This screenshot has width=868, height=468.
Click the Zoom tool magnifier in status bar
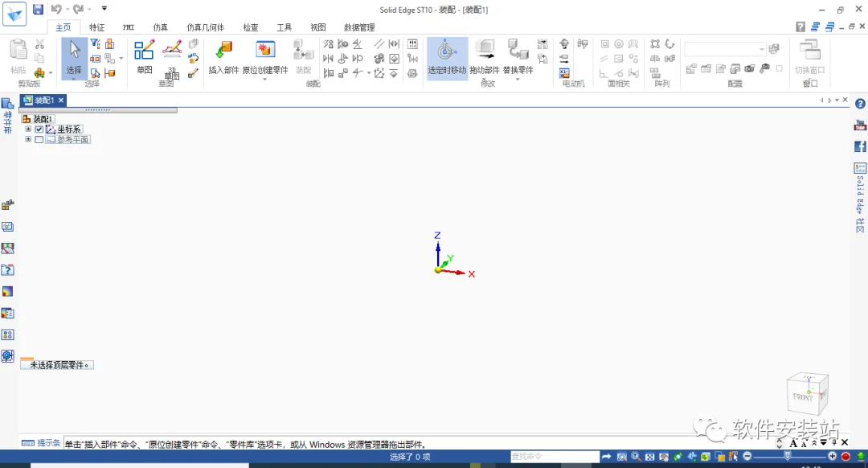tap(636, 457)
